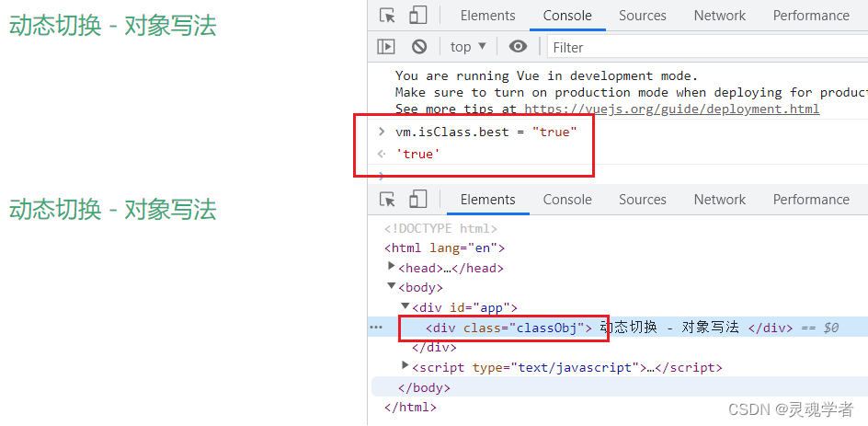The height and width of the screenshot is (426, 868).
Task: Toggle device toolbar icon in top DevTools
Action: pos(418,15)
